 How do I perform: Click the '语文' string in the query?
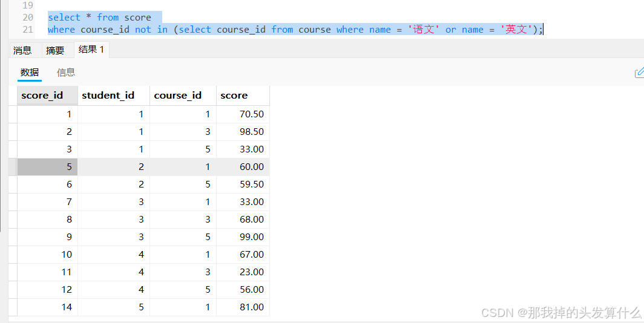tap(424, 30)
